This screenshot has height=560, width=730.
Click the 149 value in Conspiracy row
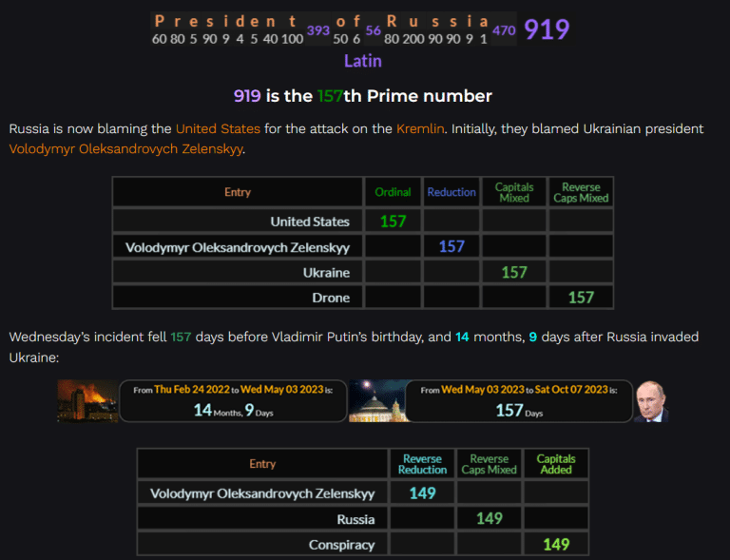coord(556,545)
